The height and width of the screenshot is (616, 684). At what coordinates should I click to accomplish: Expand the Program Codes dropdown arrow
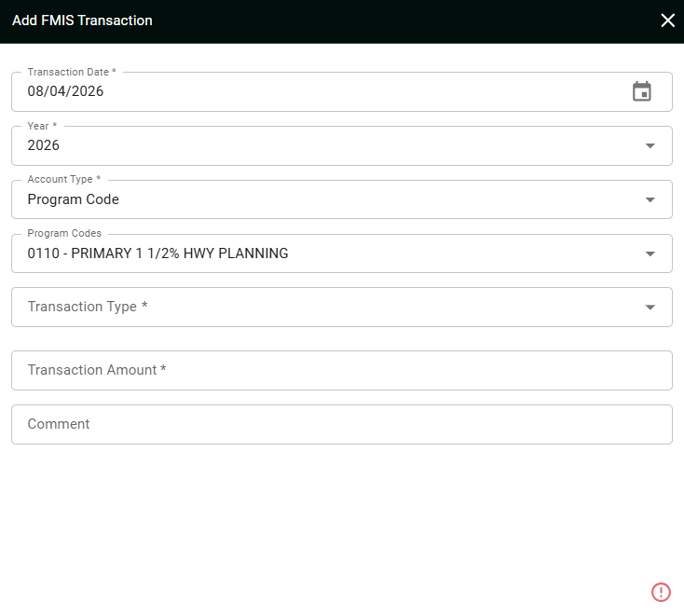click(x=650, y=253)
